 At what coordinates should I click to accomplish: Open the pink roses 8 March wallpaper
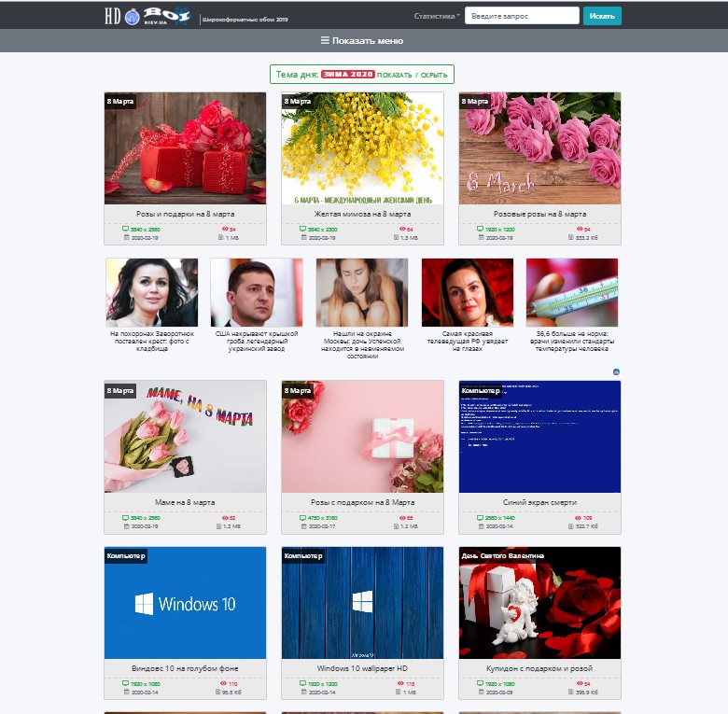pos(539,148)
